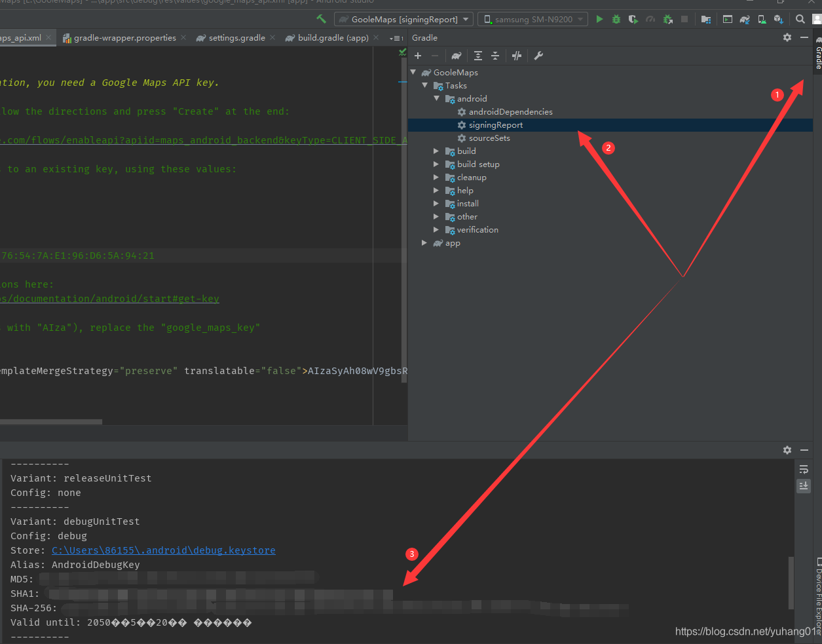822x644 pixels.
Task: Collapse the Tasks node
Action: pos(425,85)
